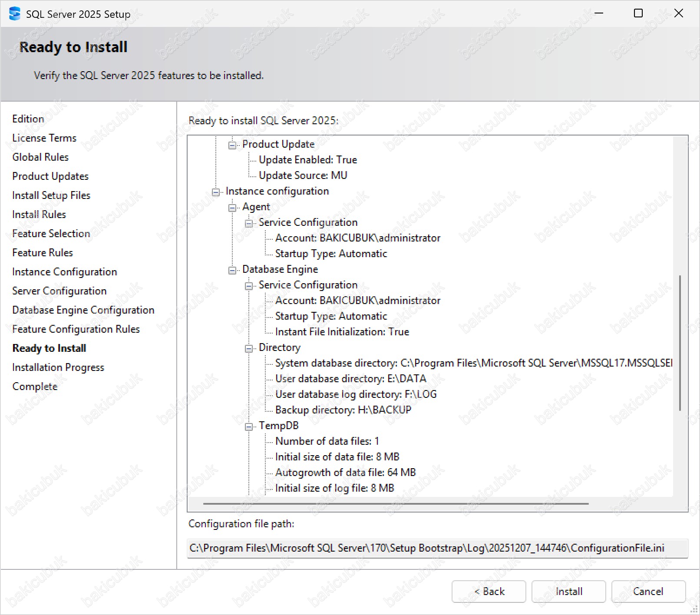The height and width of the screenshot is (615, 700).
Task: Select the Instant File Initialization entry
Action: [x=342, y=332]
